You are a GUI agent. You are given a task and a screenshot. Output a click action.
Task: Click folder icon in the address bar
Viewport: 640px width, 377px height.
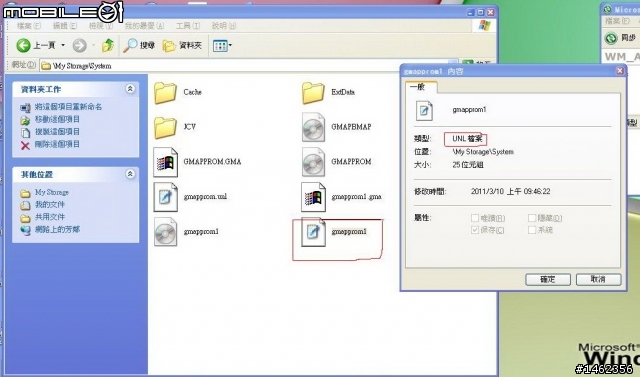click(x=46, y=66)
